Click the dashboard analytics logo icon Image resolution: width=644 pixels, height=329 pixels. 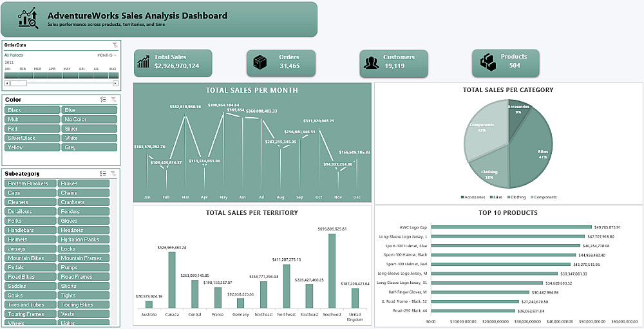(x=28, y=19)
